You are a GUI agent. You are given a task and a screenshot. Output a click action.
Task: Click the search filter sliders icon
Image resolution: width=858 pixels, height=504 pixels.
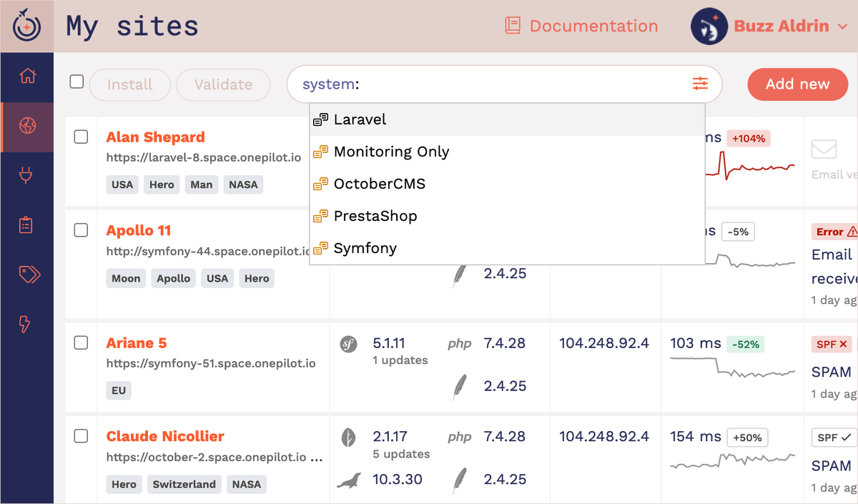(x=700, y=84)
